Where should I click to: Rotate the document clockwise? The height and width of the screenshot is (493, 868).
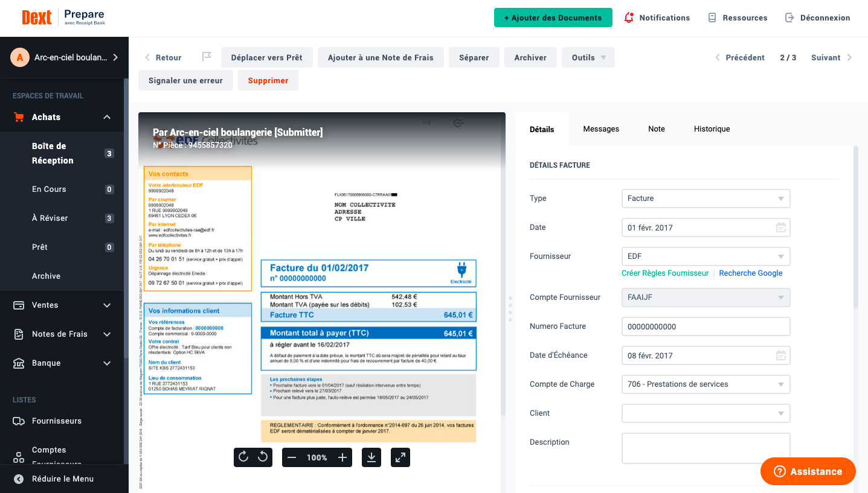[x=243, y=457]
